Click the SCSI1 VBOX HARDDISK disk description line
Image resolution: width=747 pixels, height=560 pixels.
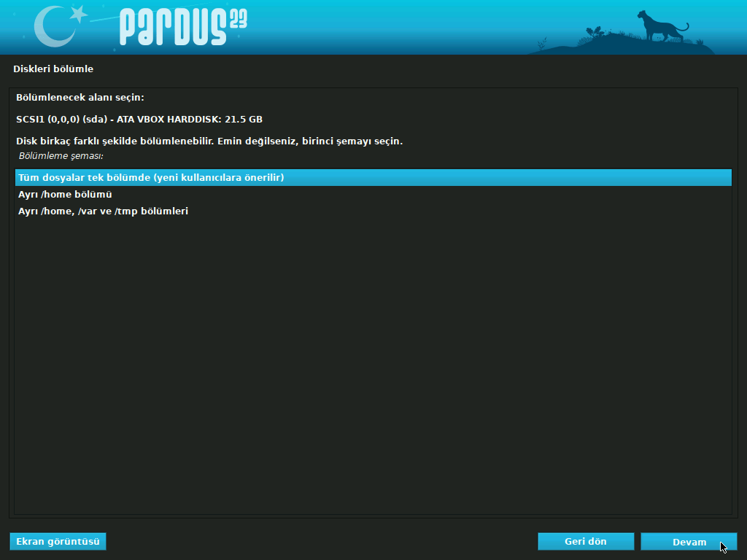point(139,120)
